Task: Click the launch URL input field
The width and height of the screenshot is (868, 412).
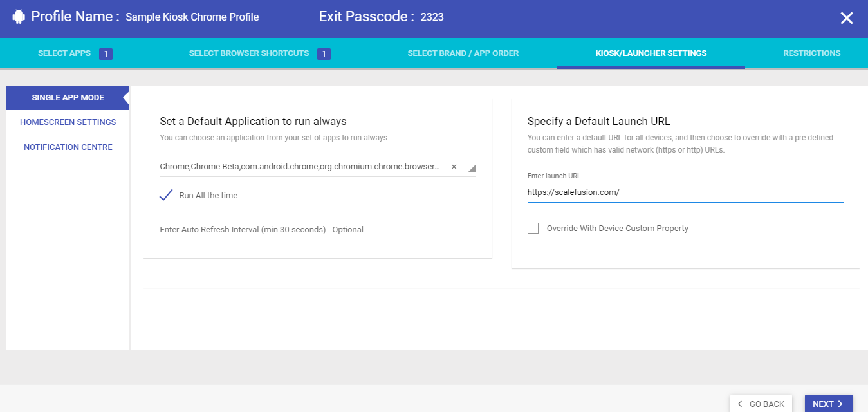Action: coord(685,192)
